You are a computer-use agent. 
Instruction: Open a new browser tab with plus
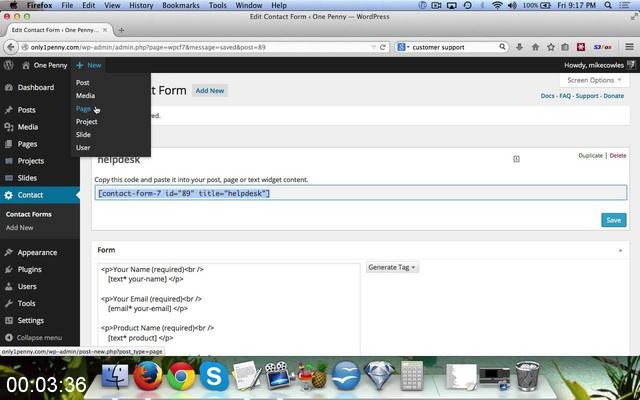tap(121, 30)
